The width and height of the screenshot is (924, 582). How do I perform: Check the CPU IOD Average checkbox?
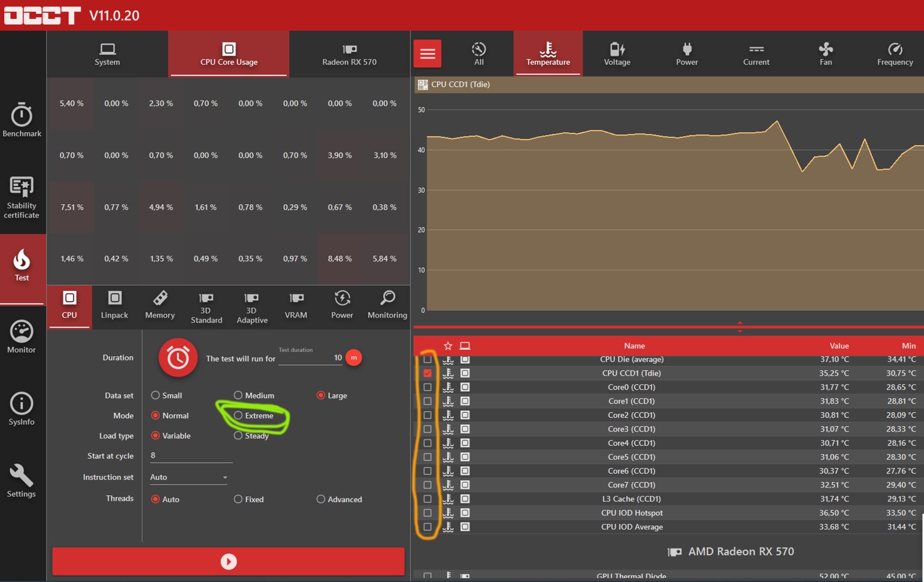(x=427, y=527)
